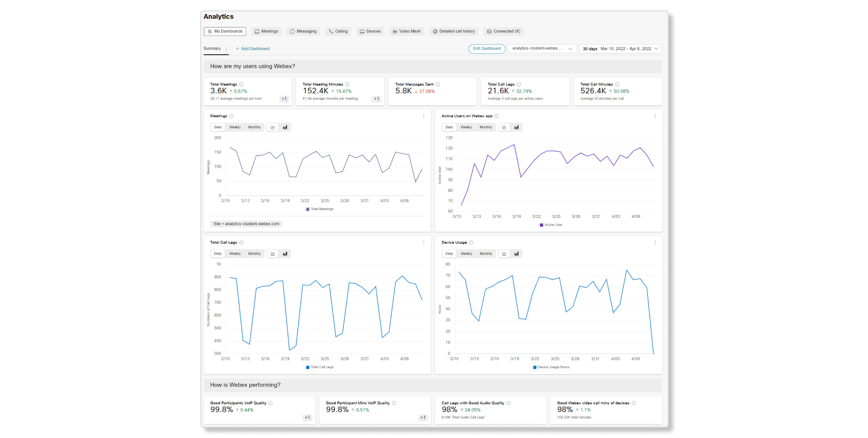Switch to the Meetings analytics tab
Screen dimensions: 868x438
click(x=266, y=31)
